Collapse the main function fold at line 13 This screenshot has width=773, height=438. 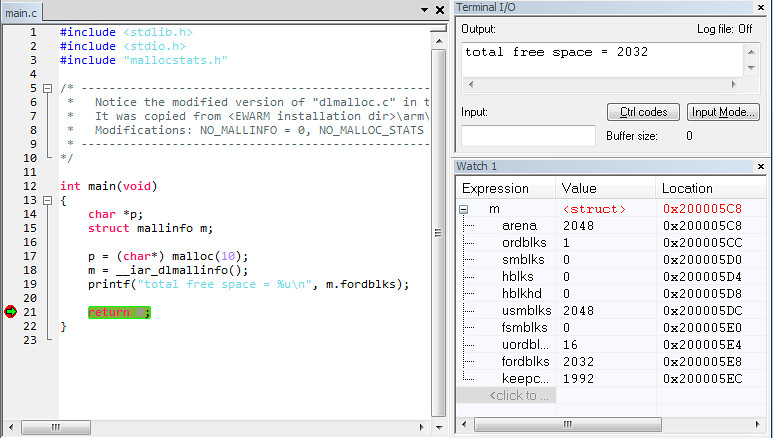click(x=47, y=201)
